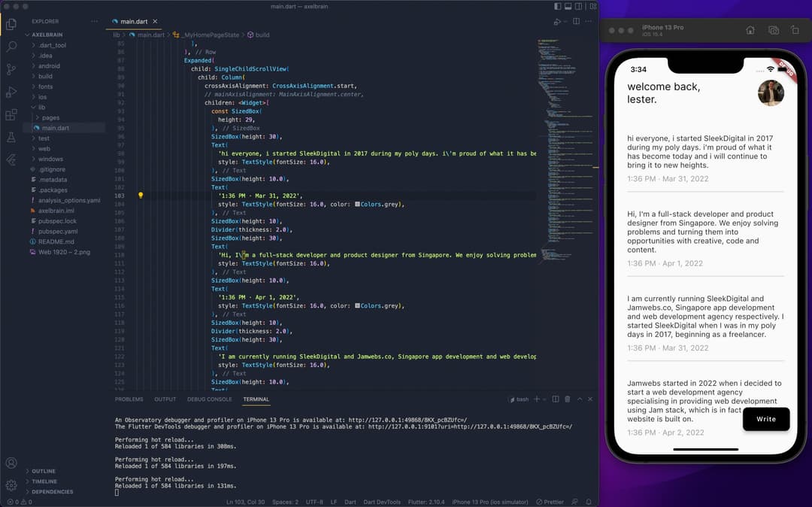Tap the Write button in the app
The image size is (812, 507).
pyautogui.click(x=765, y=419)
